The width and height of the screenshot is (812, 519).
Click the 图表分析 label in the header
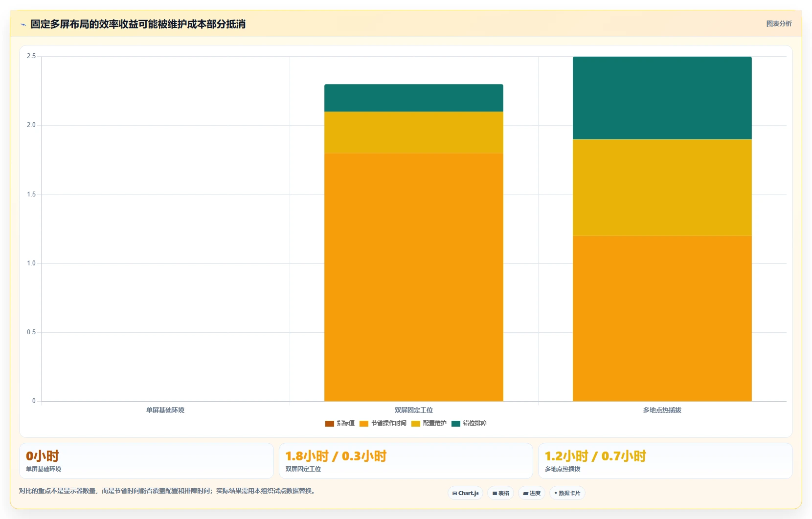[779, 23]
